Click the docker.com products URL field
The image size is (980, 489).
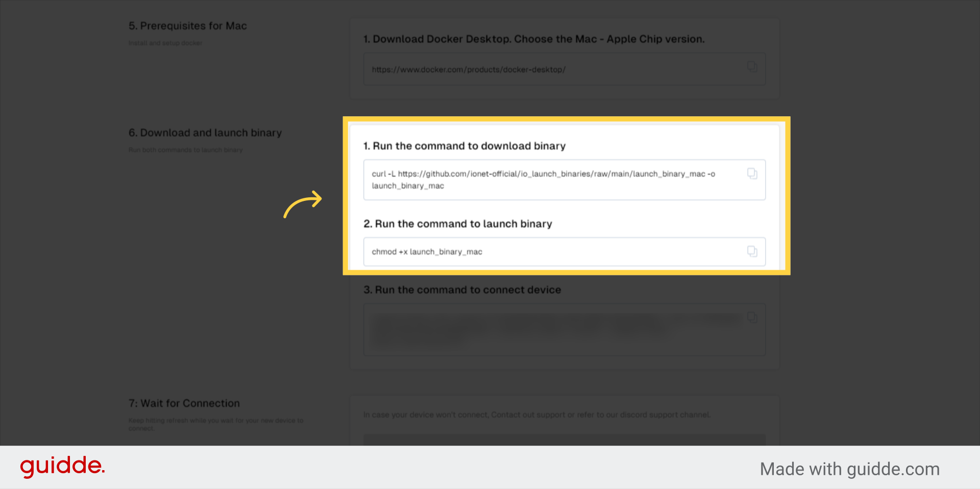pos(565,69)
